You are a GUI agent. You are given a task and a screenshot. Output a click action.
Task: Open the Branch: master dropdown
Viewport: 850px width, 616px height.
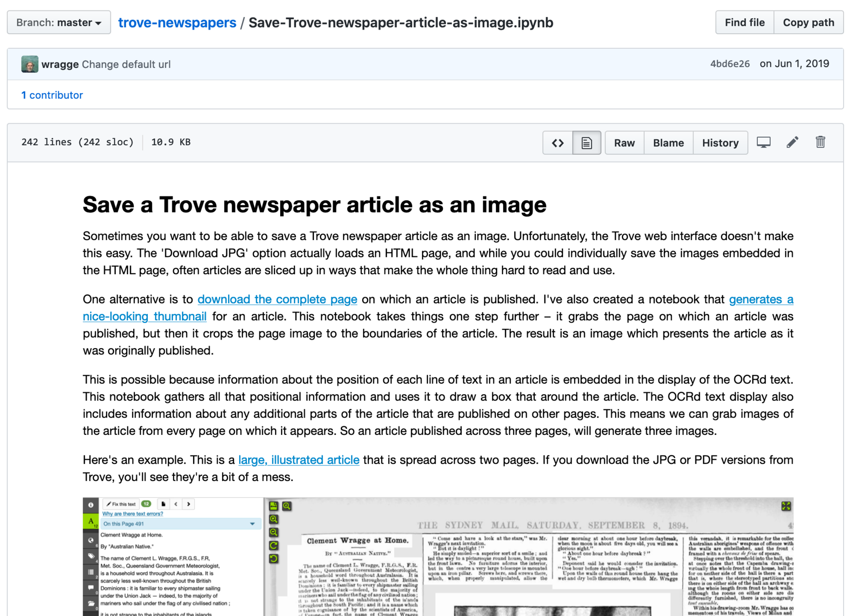coord(59,22)
